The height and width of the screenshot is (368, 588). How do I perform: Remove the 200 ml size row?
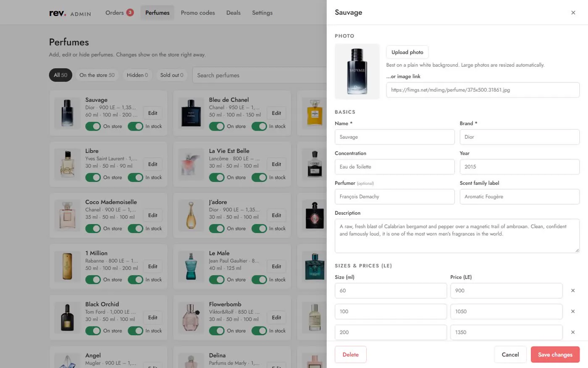(572, 332)
